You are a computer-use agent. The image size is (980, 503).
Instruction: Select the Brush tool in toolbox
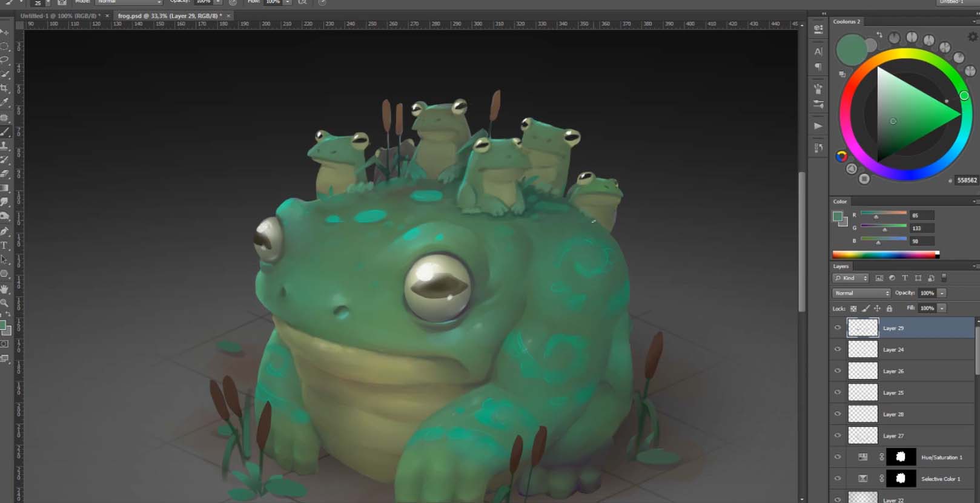click(x=5, y=131)
